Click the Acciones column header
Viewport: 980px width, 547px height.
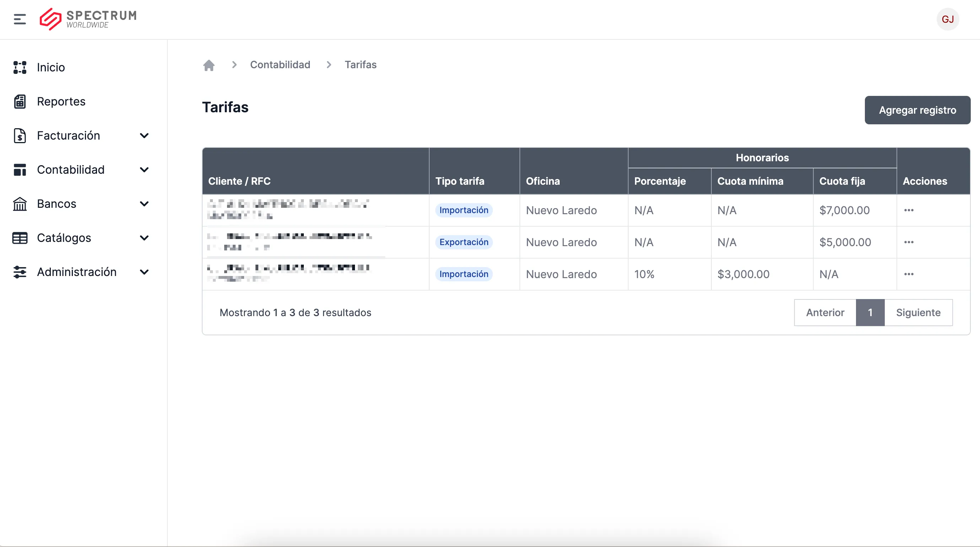point(925,181)
